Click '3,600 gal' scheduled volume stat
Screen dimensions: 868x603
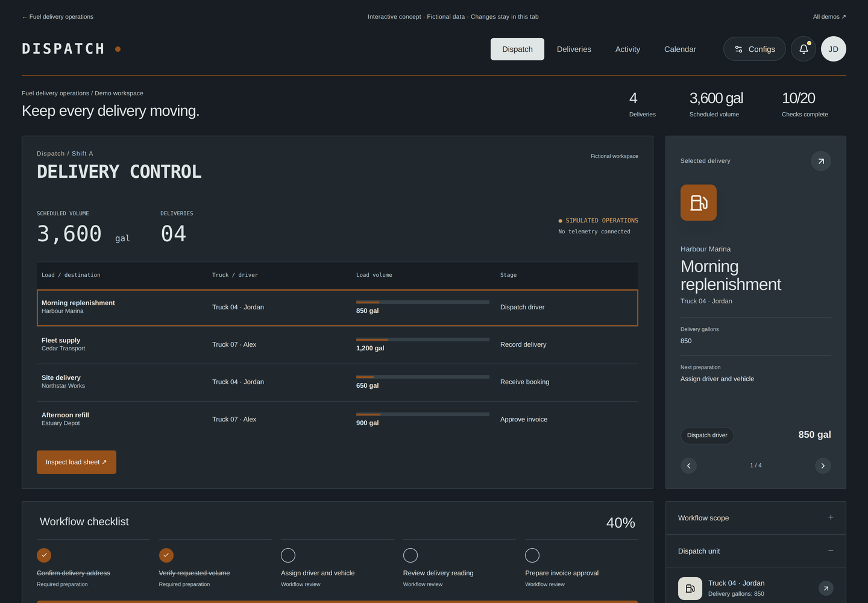(x=716, y=98)
